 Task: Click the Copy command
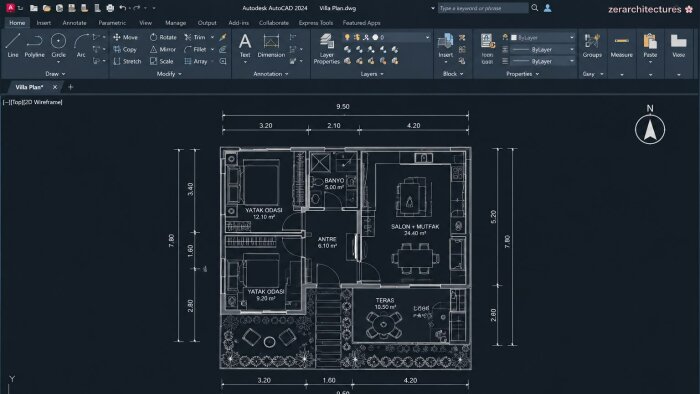pos(125,49)
